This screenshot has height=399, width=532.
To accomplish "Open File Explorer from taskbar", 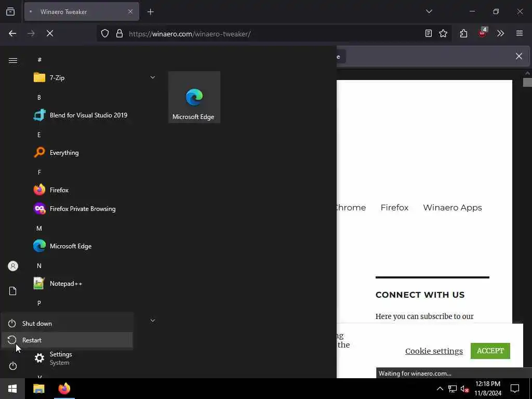I will pos(38,389).
